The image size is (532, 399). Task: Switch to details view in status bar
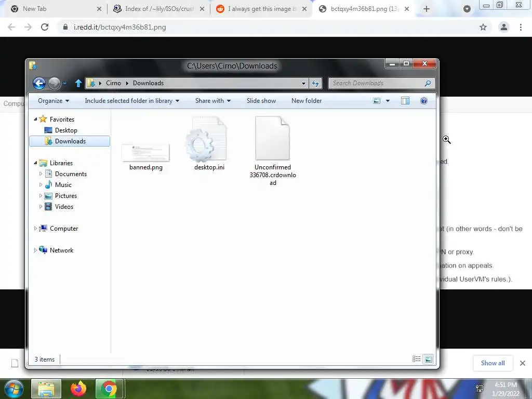(x=416, y=359)
